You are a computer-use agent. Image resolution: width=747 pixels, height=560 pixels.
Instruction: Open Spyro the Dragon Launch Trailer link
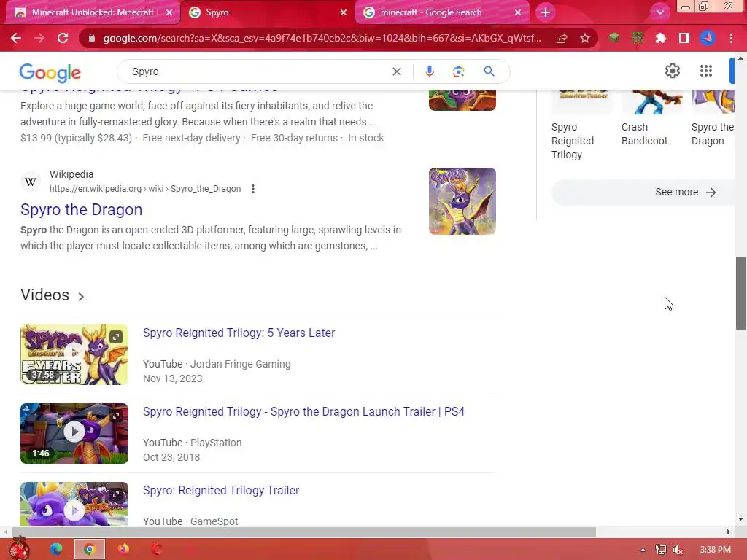[303, 411]
